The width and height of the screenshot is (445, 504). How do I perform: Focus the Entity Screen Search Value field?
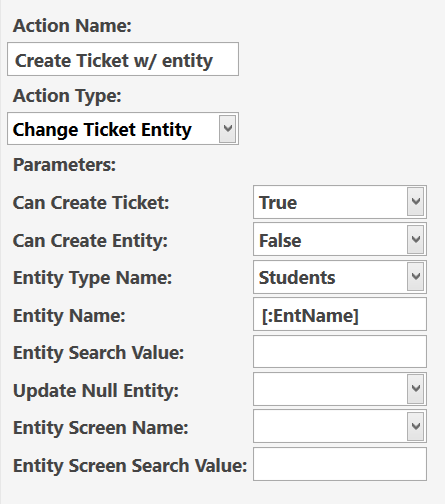pos(340,464)
